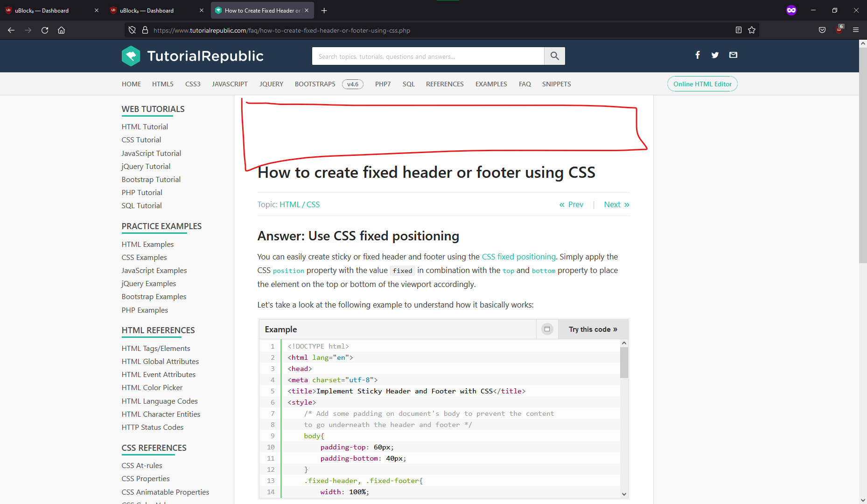The height and width of the screenshot is (504, 867).
Task: Switch to the second uBlock Dashboard tab
Action: click(157, 10)
